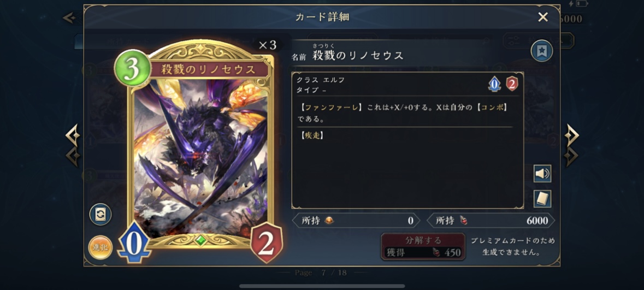The width and height of the screenshot is (644, 290).
Task: Click the lower right dark arrow
Action: 571,157
